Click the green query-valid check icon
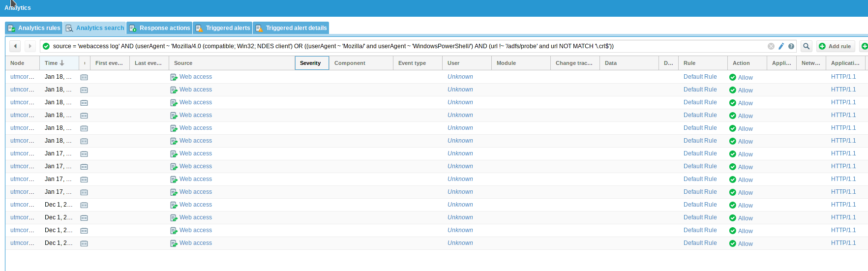 (x=46, y=46)
